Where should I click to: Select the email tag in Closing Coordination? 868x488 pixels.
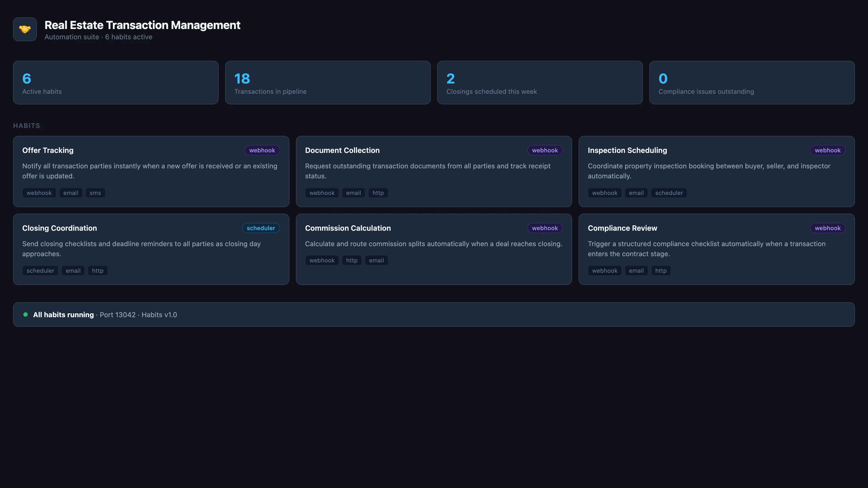click(73, 271)
